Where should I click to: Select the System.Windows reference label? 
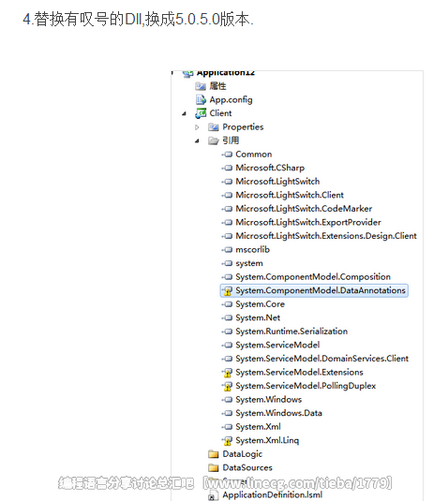pyautogui.click(x=269, y=400)
